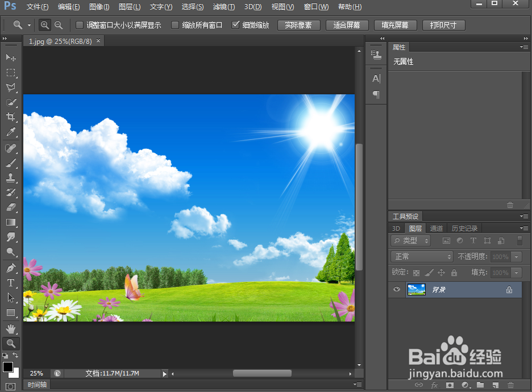
Task: Open the Paragraph panel icon
Action: pos(376,94)
